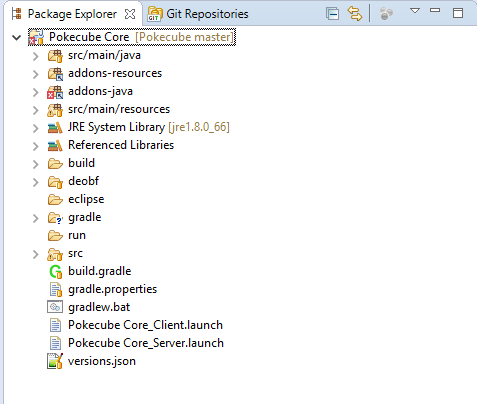Select the src/main/resources label
The width and height of the screenshot is (477, 404).
tap(119, 109)
